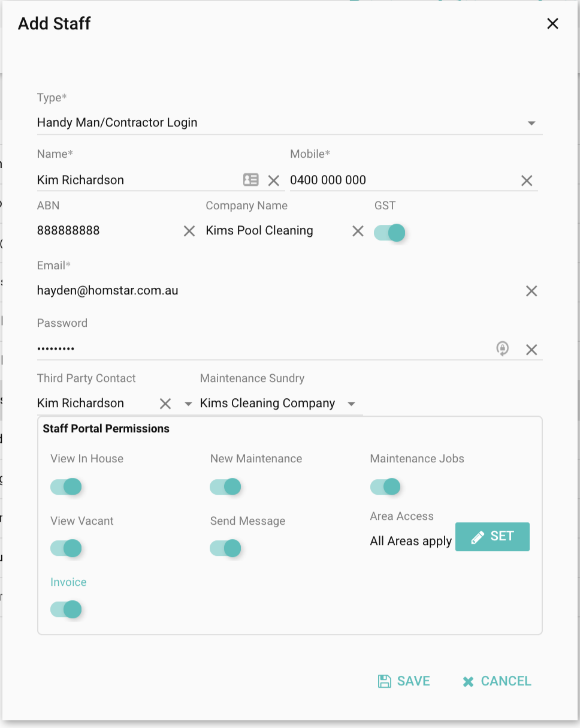
Task: Expand the Third Party Contact dropdown
Action: 188,404
